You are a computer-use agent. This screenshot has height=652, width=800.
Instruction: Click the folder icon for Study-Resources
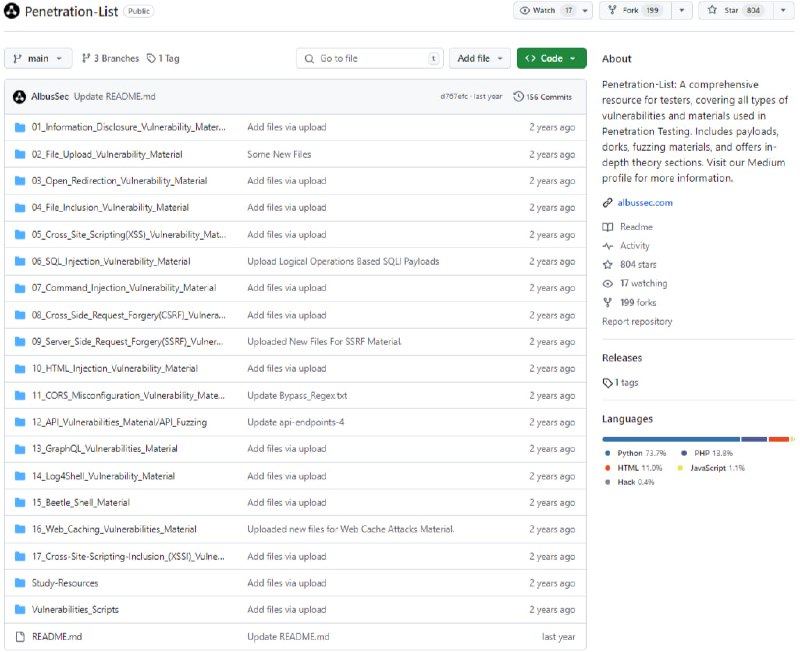coord(20,583)
